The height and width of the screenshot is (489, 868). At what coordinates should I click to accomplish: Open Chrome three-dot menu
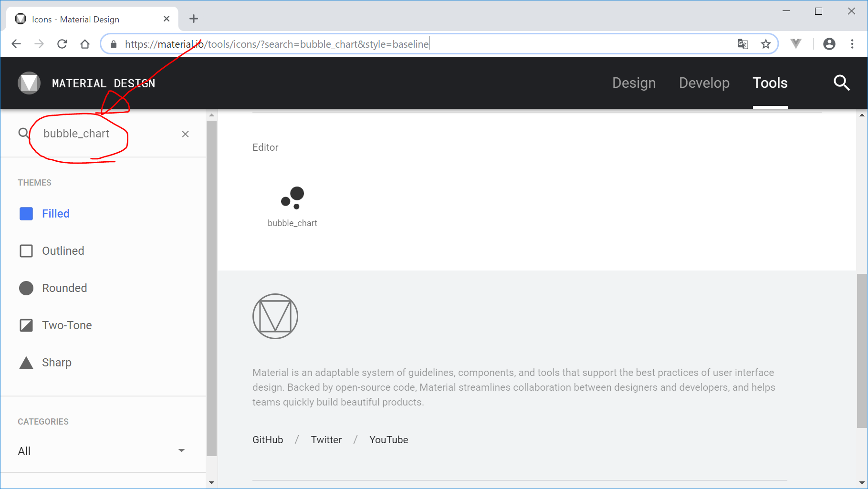(x=852, y=44)
